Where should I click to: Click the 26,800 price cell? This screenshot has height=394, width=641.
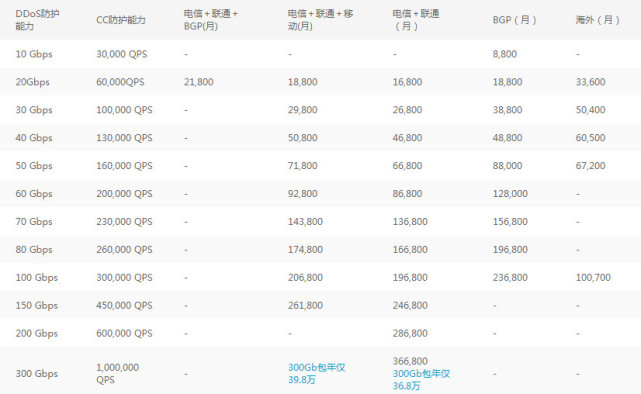[408, 110]
